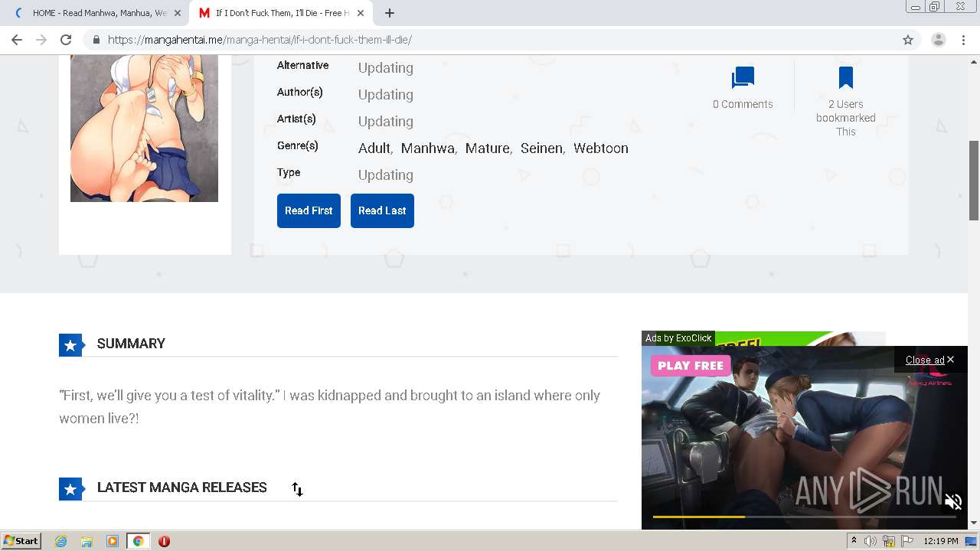Screen dimensions: 980x551
Task: Click the scrollbar down arrow
Action: (974, 523)
